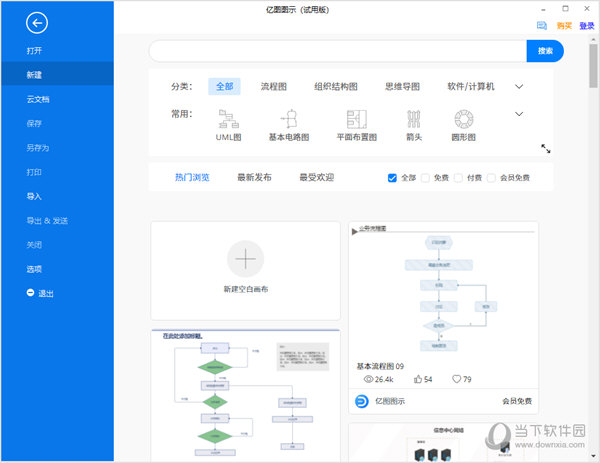Click the vertical scrollbar thumb
Screen dimensions: 600x463
(x=593, y=65)
